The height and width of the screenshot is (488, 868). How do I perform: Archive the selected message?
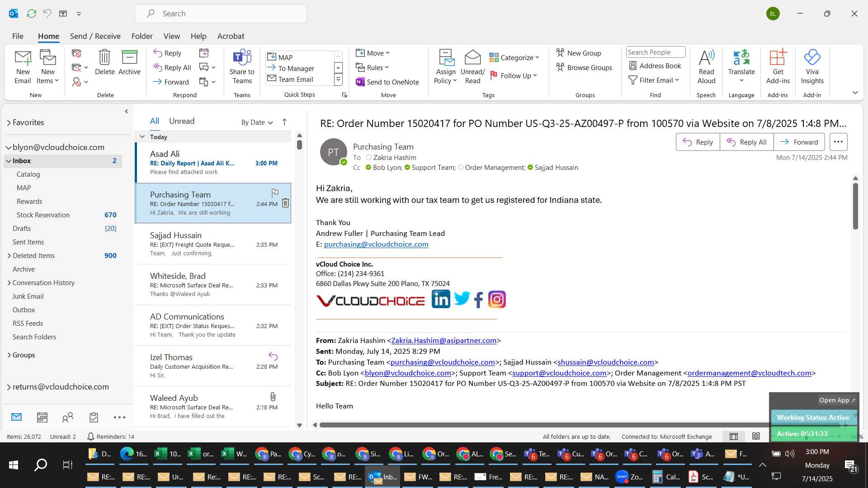pyautogui.click(x=129, y=62)
